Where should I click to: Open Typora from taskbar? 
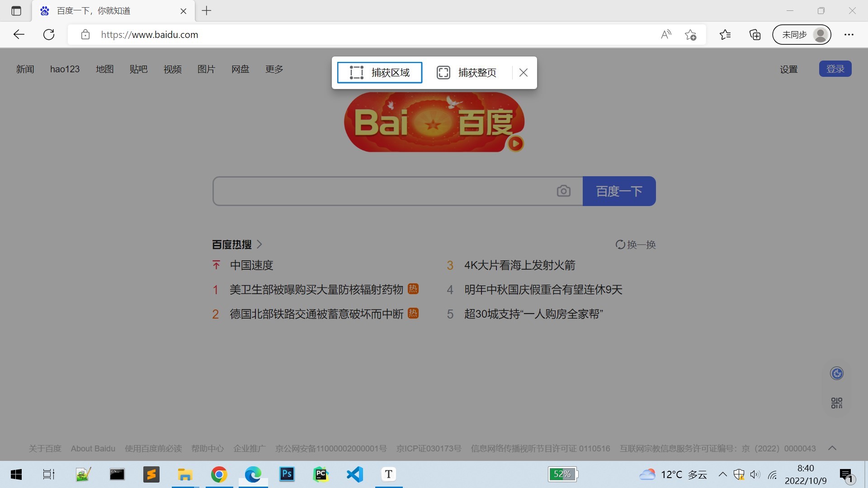click(388, 474)
